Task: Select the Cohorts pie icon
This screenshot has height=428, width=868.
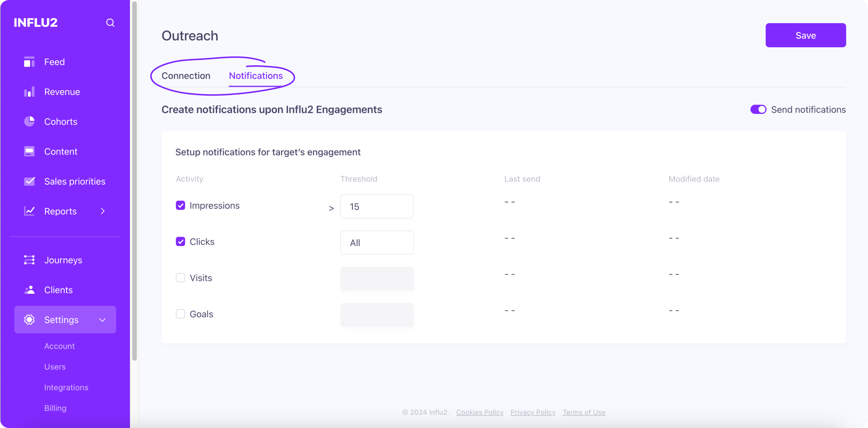Action: [x=29, y=122]
